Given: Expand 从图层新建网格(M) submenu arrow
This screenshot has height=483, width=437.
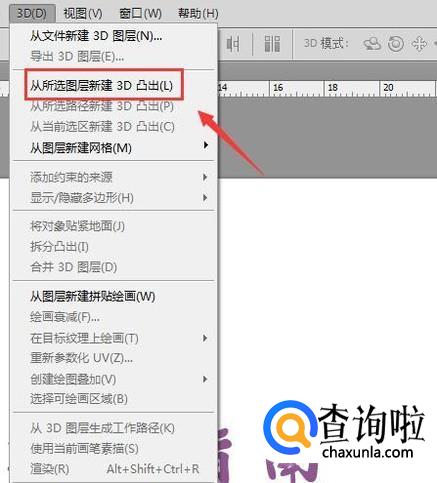Looking at the screenshot, I should pos(206,145).
